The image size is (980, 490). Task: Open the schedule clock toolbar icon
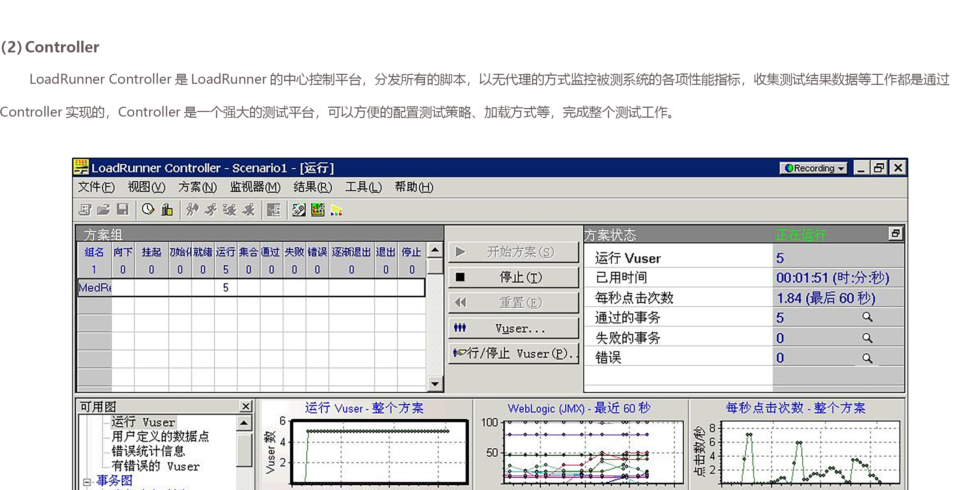(x=148, y=210)
